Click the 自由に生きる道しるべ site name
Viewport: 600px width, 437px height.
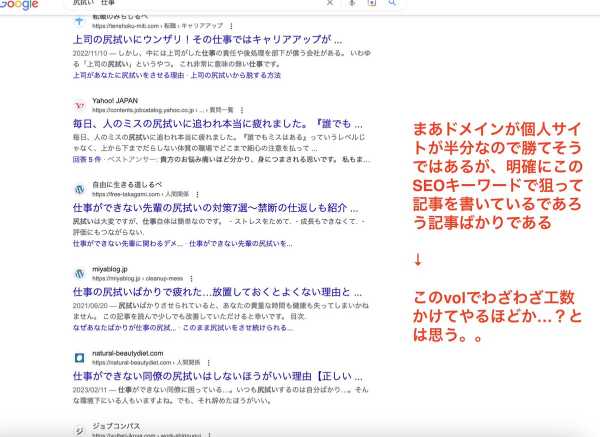pyautogui.click(x=127, y=185)
